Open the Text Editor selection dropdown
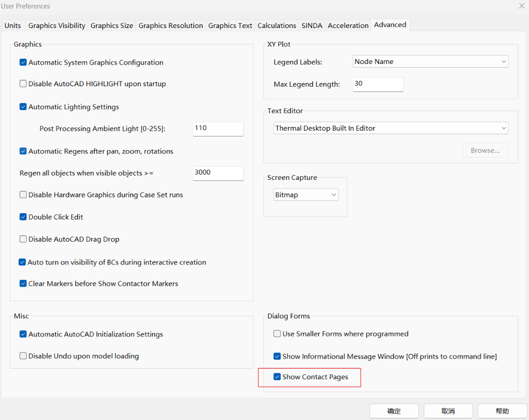Screen dimensions: 529x420 (391, 129)
